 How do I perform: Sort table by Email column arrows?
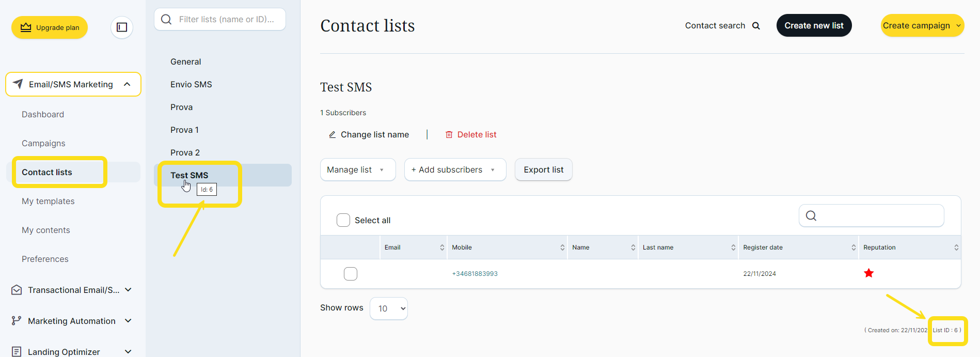442,247
